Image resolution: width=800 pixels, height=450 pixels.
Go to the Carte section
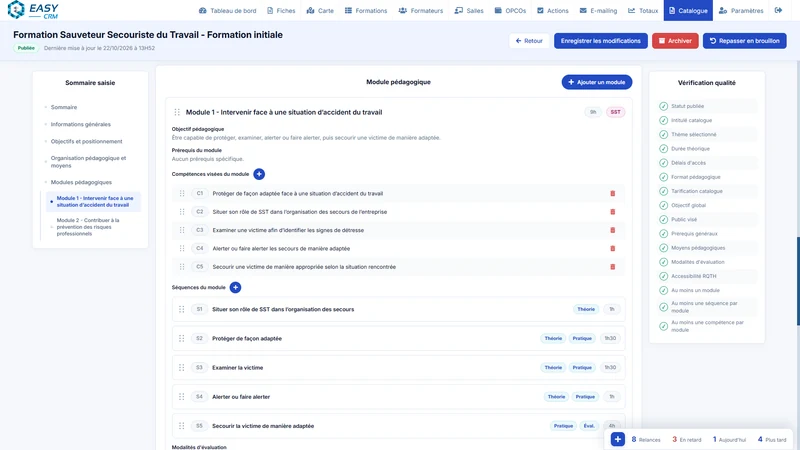pyautogui.click(x=320, y=10)
